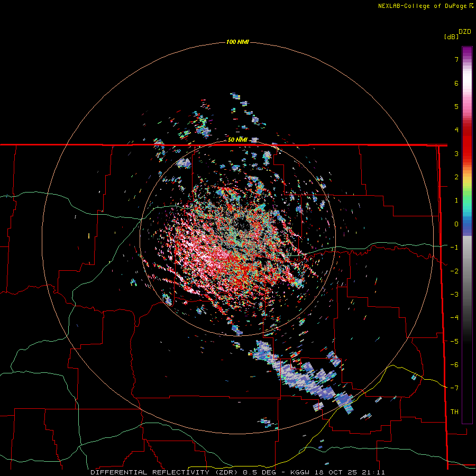The image size is (476, 476).
Task: Click the -5 dB value on the color scale
Action: click(454, 342)
